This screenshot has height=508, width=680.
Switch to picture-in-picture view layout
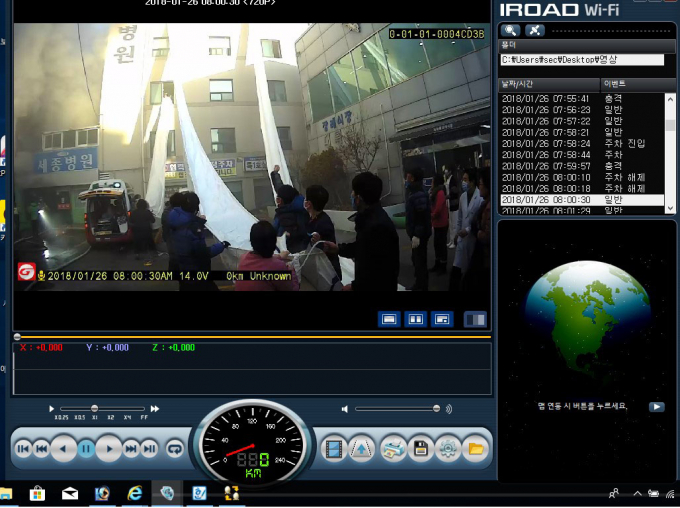442,319
